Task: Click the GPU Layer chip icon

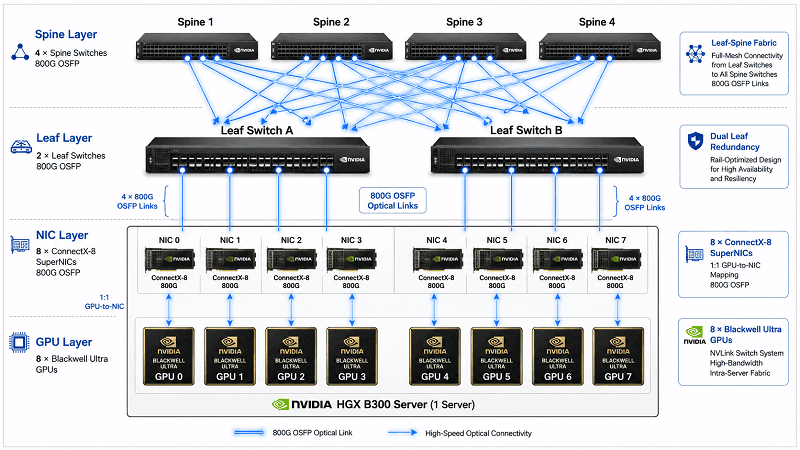Action: [19, 342]
